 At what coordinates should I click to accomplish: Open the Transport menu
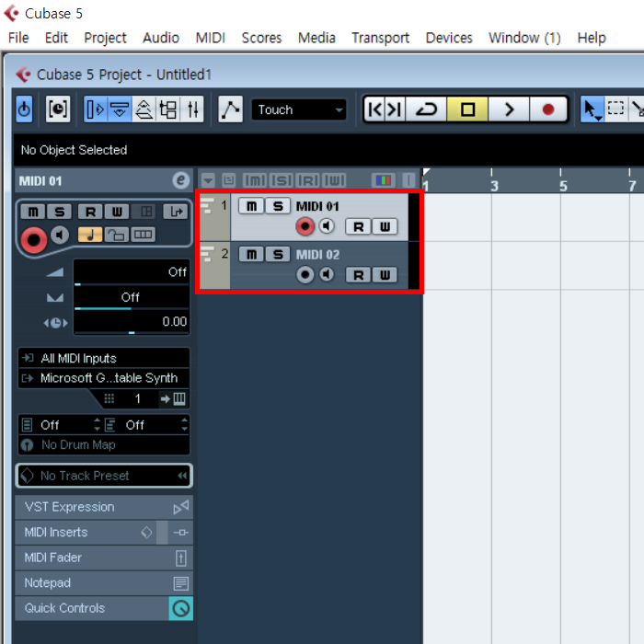coord(380,38)
